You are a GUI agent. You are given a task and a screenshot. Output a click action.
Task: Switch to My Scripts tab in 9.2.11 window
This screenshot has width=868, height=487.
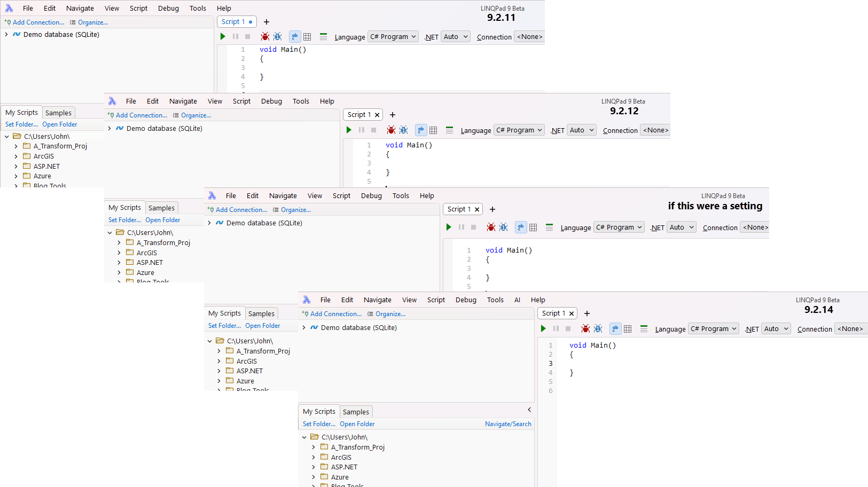point(21,113)
